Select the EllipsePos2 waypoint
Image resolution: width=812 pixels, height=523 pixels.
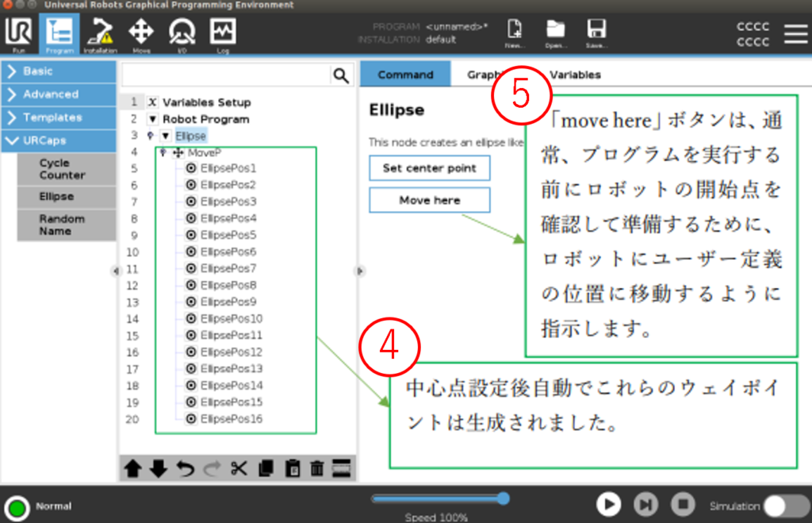228,185
